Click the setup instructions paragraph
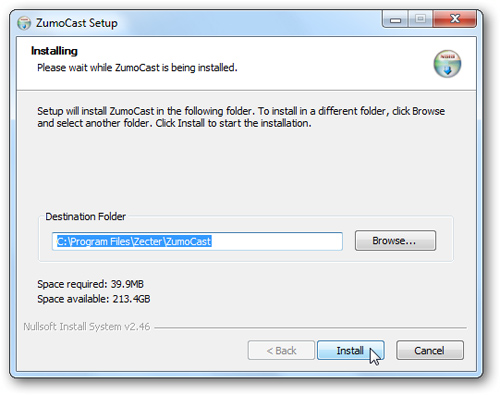 241,117
